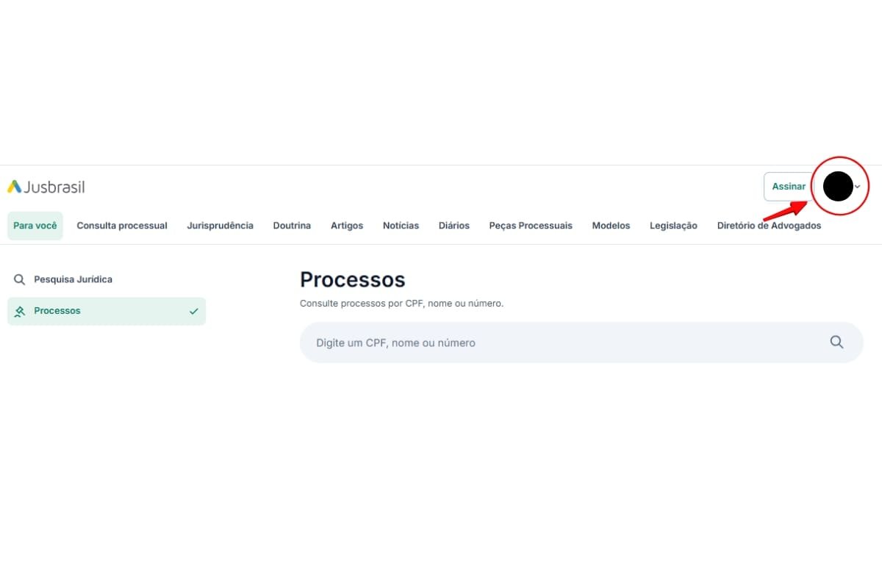Click the magnifier icon in search field
This screenshot has height=588, width=882.
[x=836, y=342]
